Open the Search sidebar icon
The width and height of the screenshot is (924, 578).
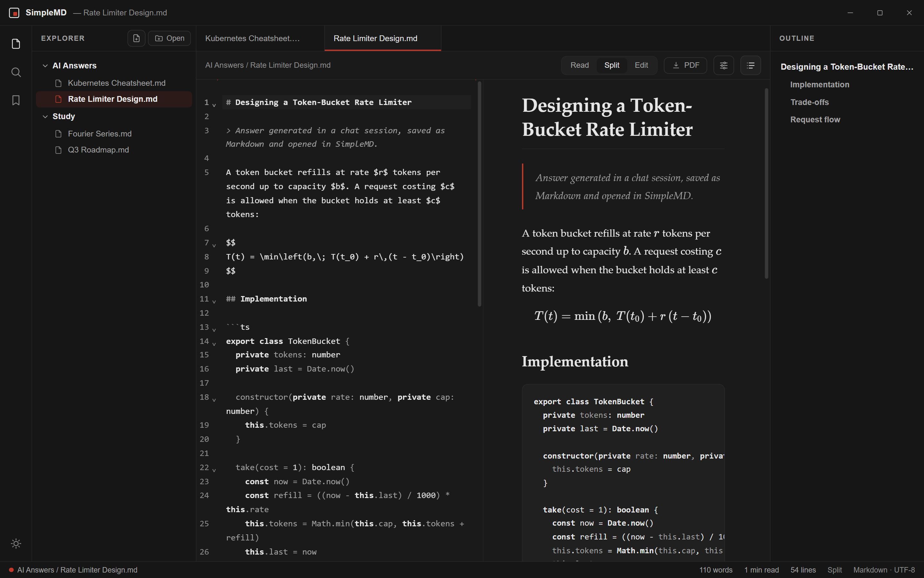point(16,72)
